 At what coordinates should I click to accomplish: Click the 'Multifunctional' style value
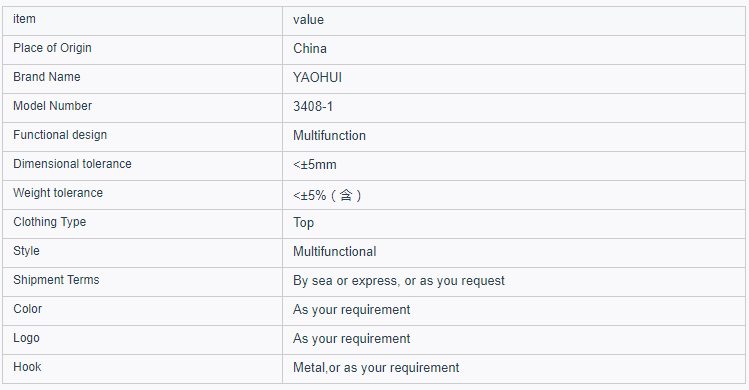pos(334,251)
